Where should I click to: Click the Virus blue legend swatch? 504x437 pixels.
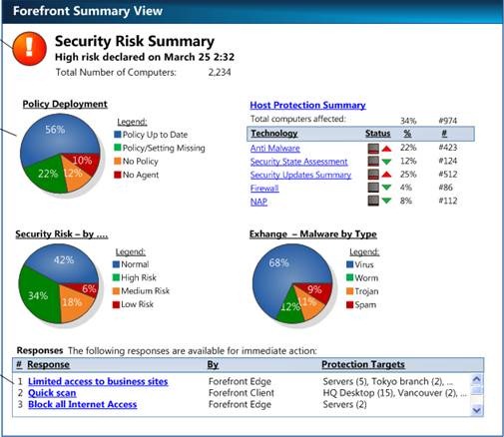(349, 264)
